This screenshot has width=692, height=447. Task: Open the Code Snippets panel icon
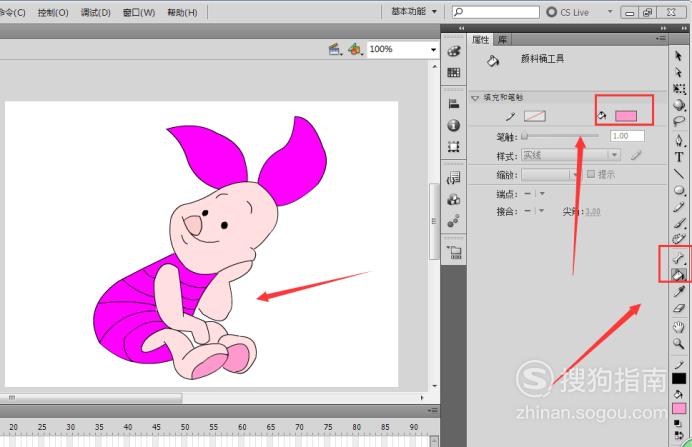click(x=454, y=178)
